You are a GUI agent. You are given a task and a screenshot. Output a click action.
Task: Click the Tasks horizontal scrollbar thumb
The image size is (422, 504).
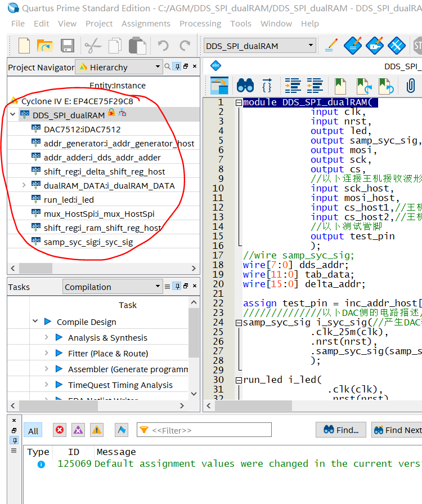[59, 405]
